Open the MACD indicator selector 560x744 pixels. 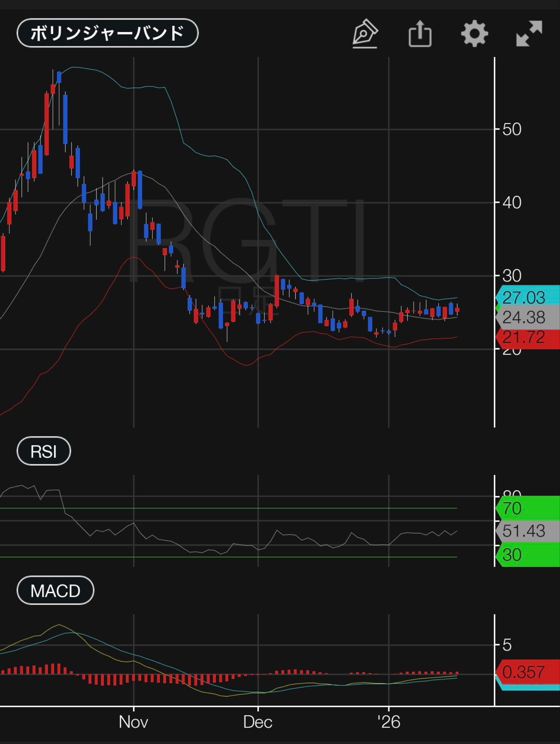[55, 590]
